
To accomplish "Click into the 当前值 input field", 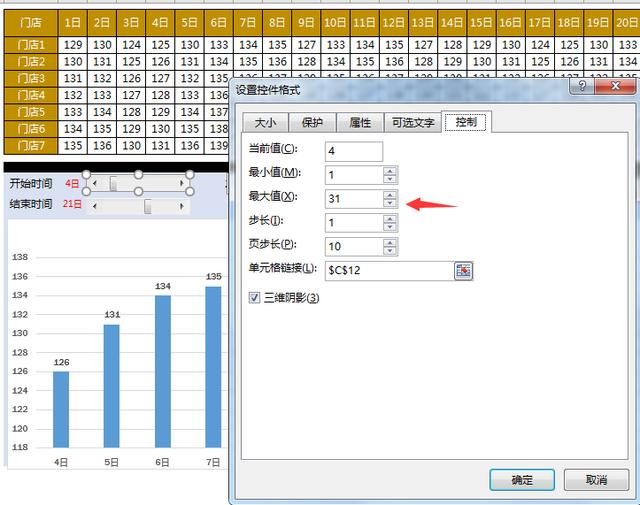I will coord(354,151).
